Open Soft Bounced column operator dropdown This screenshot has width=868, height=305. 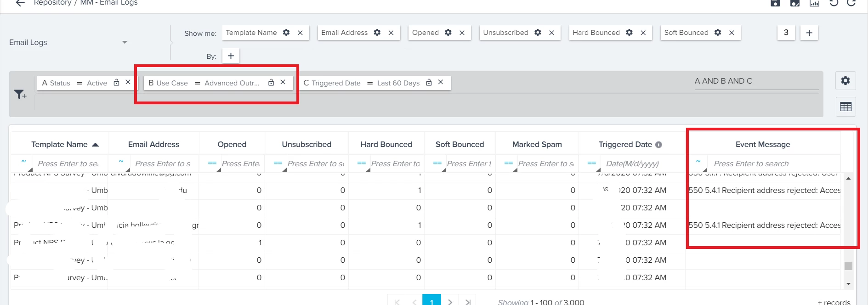tap(437, 163)
